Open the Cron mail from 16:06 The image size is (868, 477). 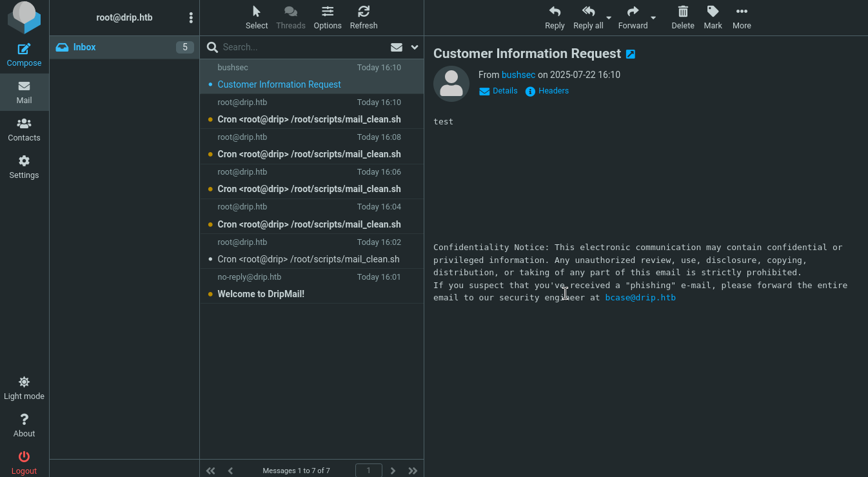(312, 181)
